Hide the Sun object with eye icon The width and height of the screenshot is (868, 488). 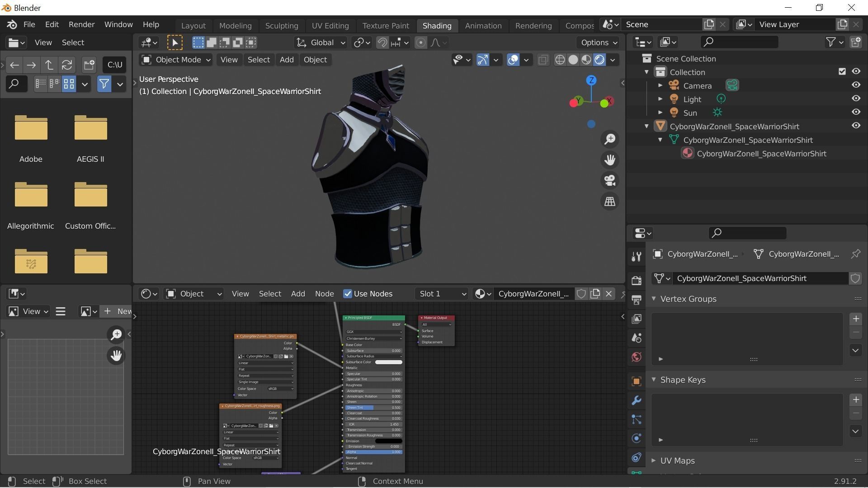[856, 112]
